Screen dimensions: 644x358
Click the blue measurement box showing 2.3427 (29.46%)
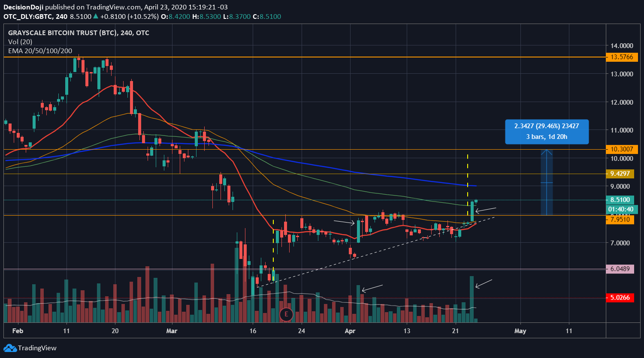[x=547, y=131]
